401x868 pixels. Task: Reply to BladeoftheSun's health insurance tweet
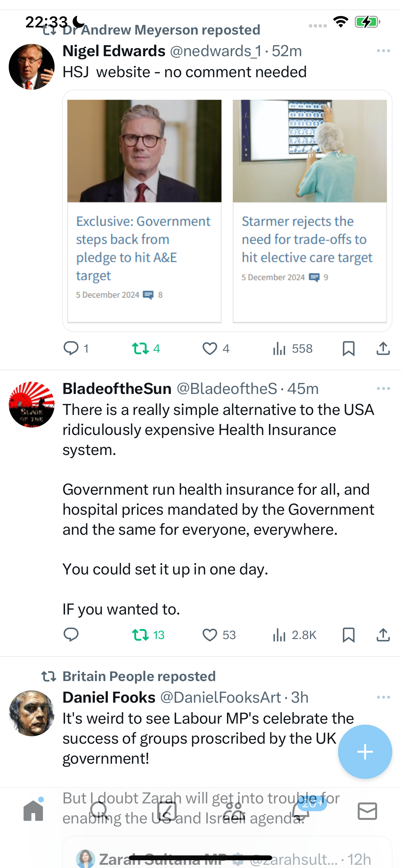[71, 635]
